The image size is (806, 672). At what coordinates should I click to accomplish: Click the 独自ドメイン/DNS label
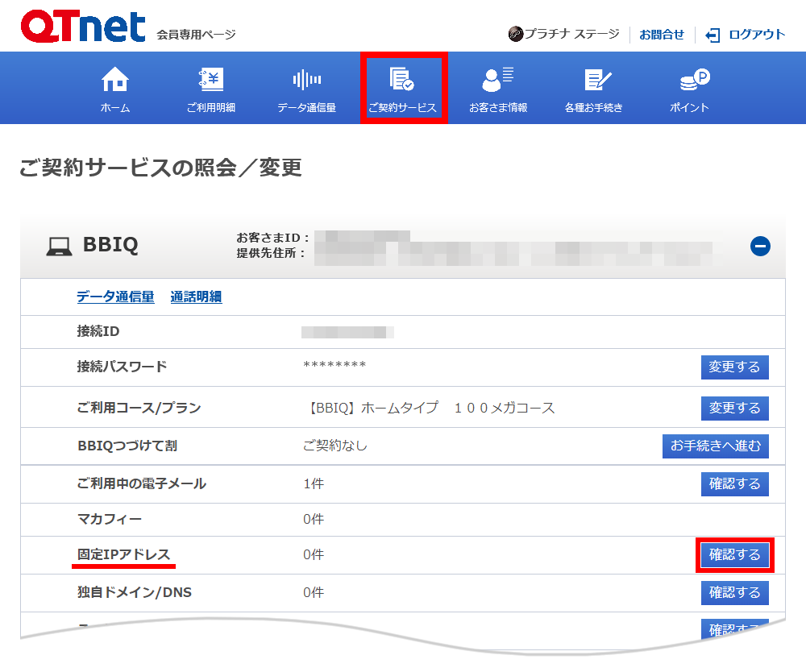pyautogui.click(x=134, y=592)
